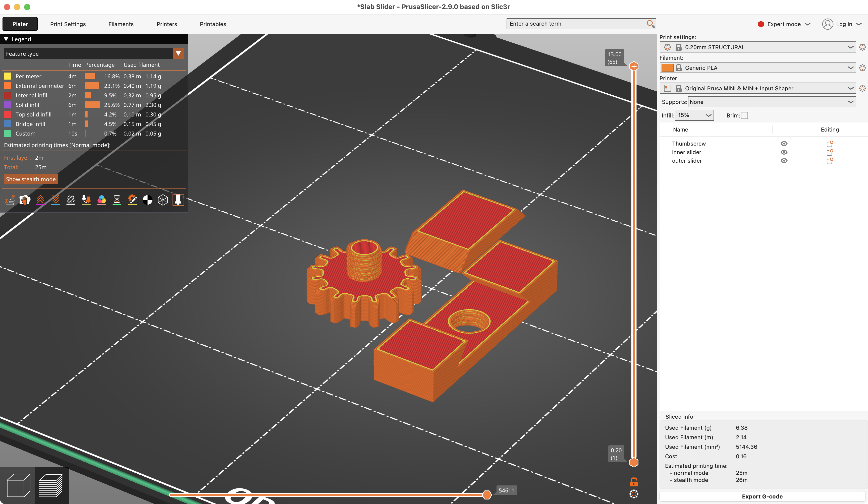Click Export G-code button
This screenshot has width=868, height=504.
point(762,496)
